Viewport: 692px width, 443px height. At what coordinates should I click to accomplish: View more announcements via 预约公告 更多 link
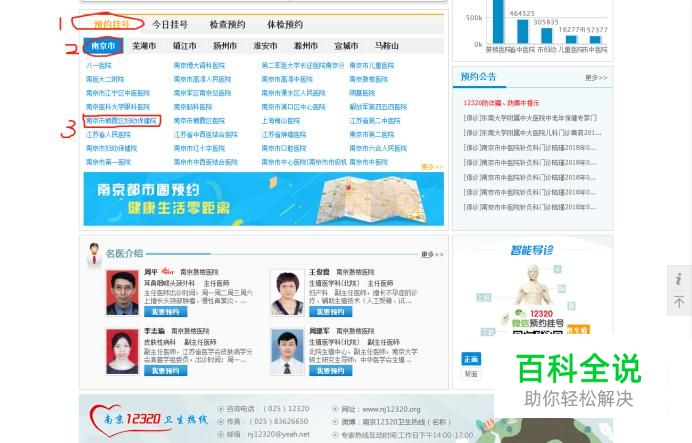coord(596,78)
